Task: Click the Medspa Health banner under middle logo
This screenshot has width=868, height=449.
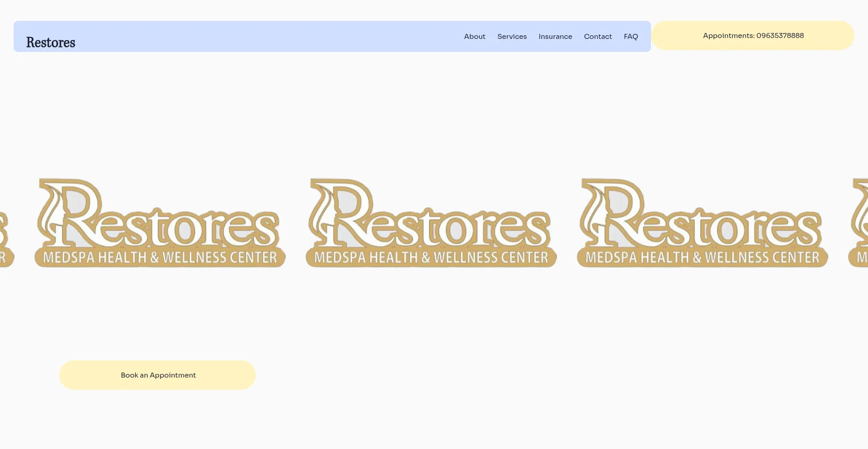Action: click(x=431, y=257)
